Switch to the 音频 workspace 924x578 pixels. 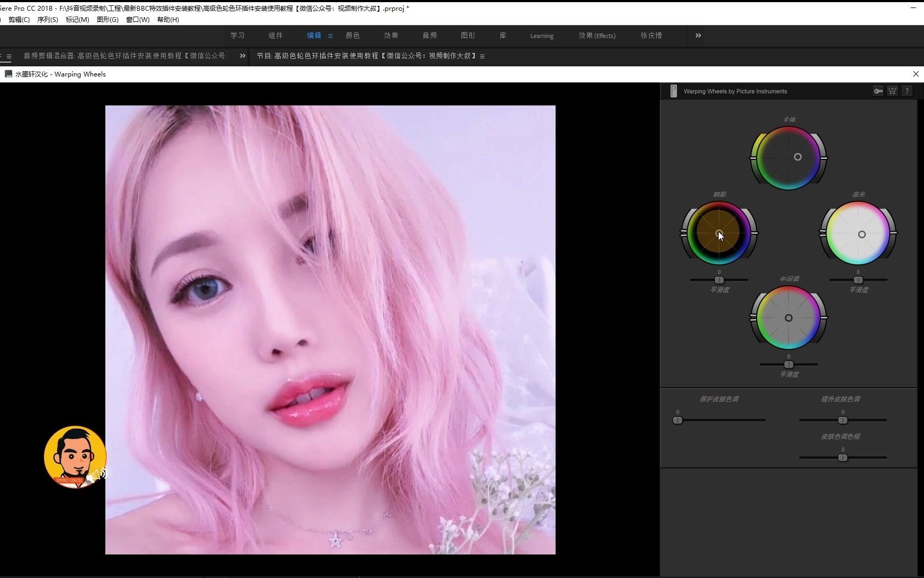(429, 35)
